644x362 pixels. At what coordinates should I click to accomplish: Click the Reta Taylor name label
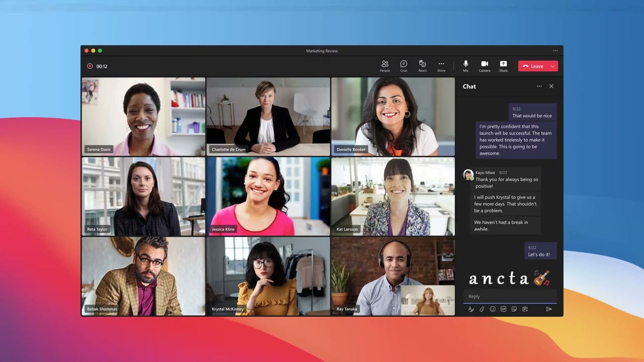tap(97, 229)
